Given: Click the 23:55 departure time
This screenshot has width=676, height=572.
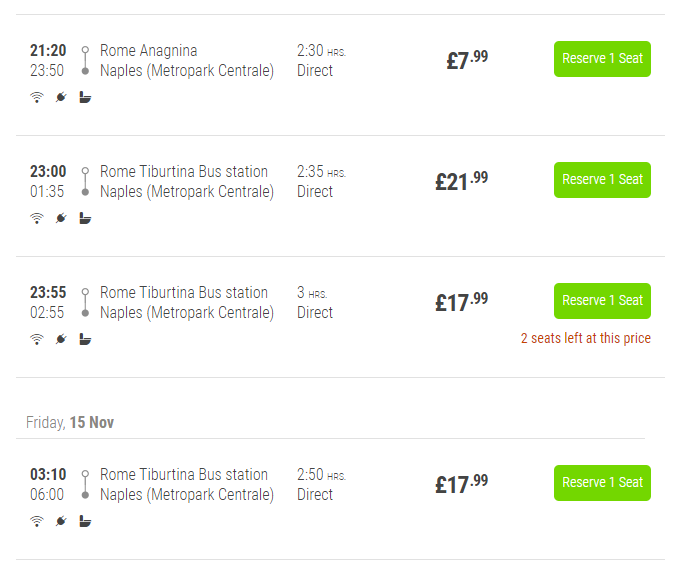Looking at the screenshot, I should coord(48,293).
